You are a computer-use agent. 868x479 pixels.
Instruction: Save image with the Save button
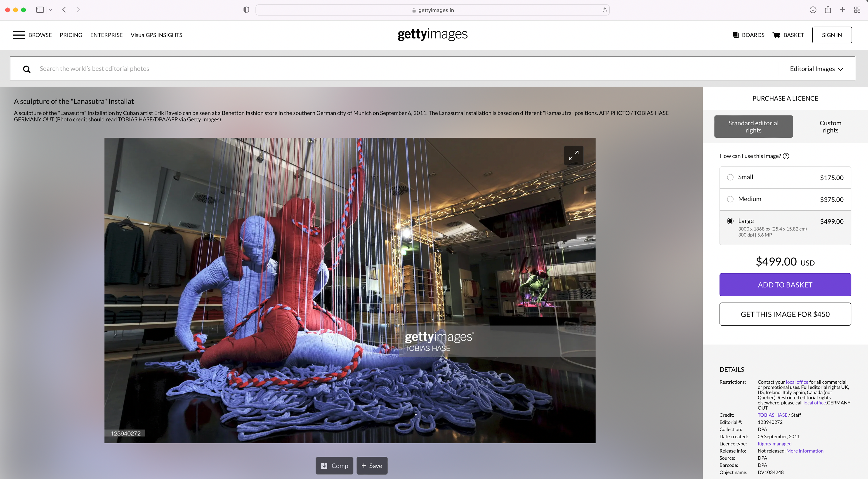[372, 465]
